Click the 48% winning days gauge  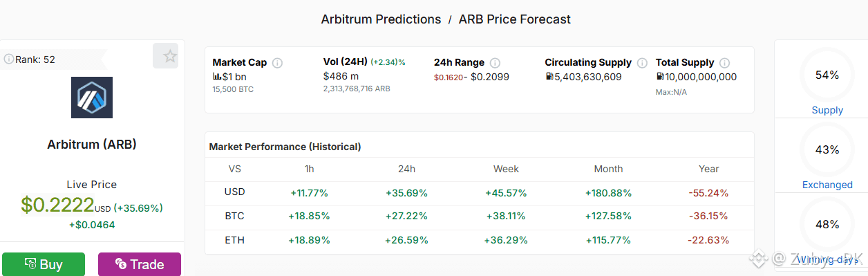tap(827, 224)
